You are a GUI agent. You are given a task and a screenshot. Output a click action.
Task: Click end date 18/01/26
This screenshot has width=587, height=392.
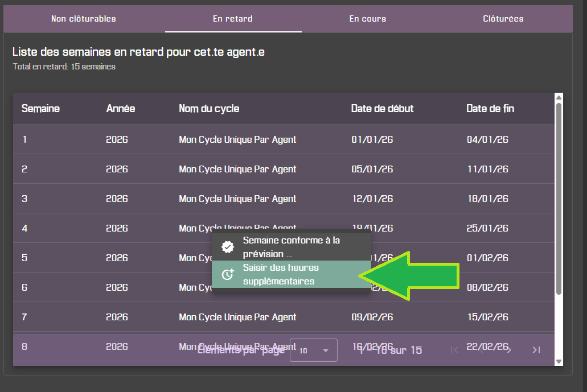coord(488,199)
